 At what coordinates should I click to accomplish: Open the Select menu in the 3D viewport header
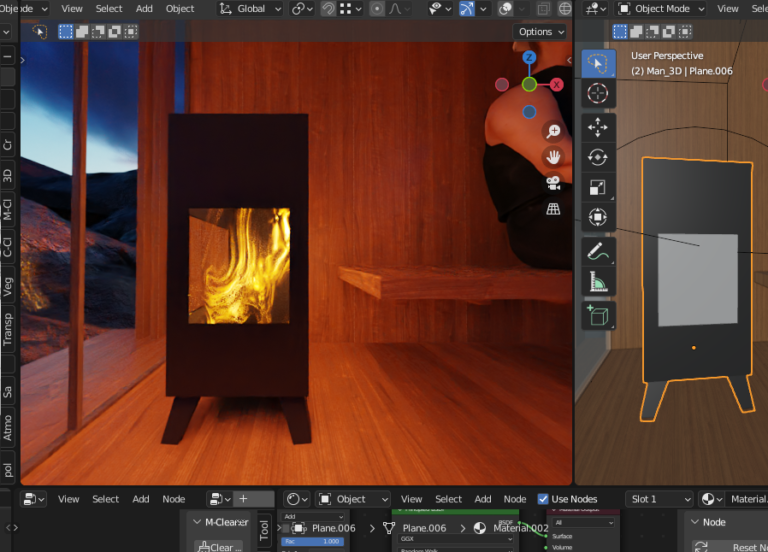(109, 9)
